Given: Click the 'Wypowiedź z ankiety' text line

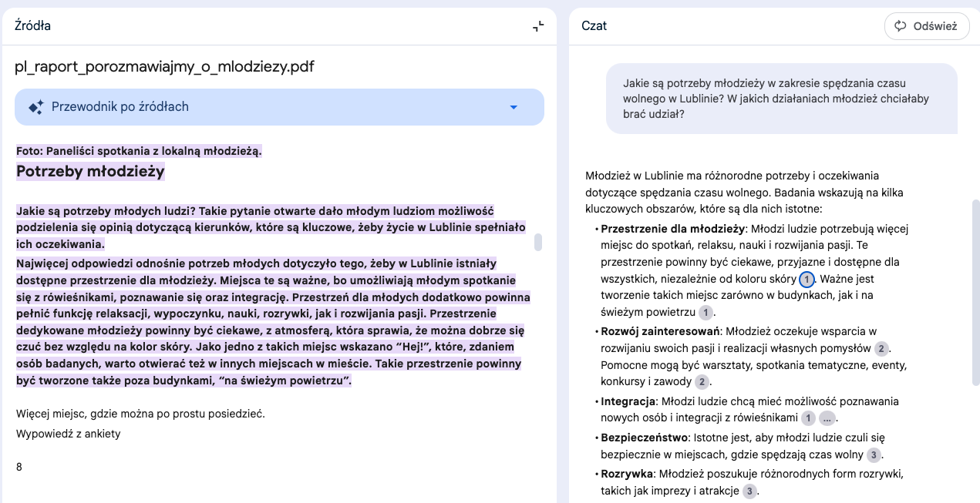Looking at the screenshot, I should pyautogui.click(x=69, y=434).
